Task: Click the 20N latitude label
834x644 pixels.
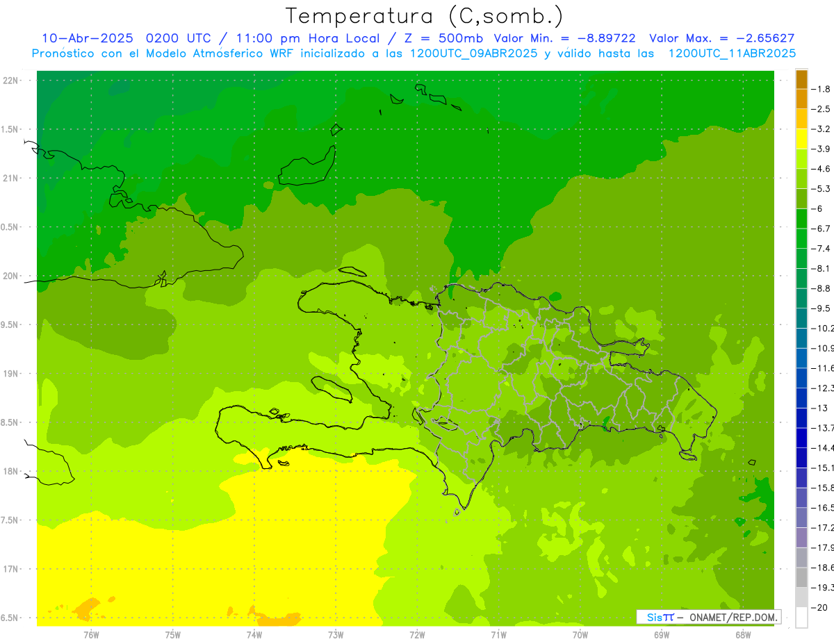Action: [10, 276]
